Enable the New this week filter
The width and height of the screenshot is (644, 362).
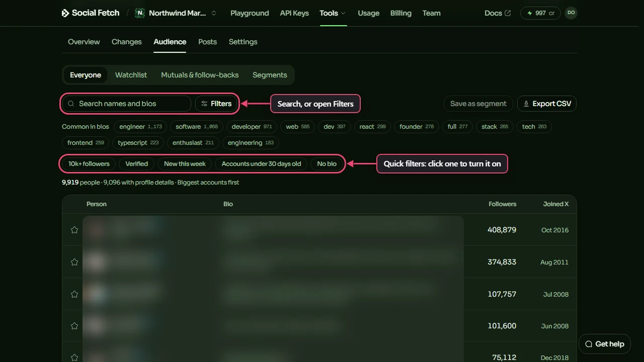[x=185, y=164]
